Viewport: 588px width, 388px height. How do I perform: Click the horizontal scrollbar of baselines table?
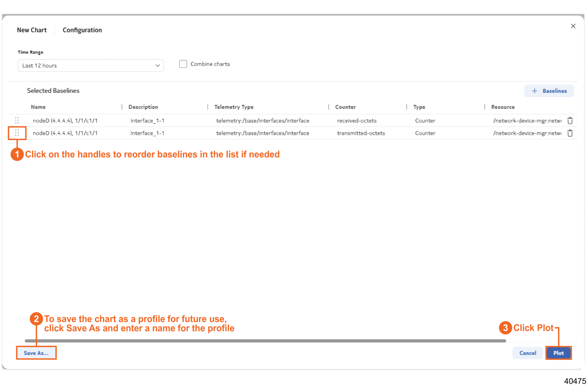pyautogui.click(x=265, y=341)
